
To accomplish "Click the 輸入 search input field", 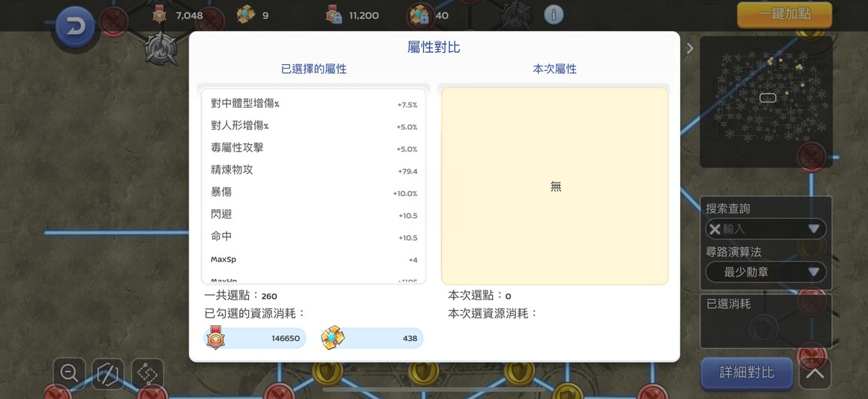I will click(x=759, y=229).
